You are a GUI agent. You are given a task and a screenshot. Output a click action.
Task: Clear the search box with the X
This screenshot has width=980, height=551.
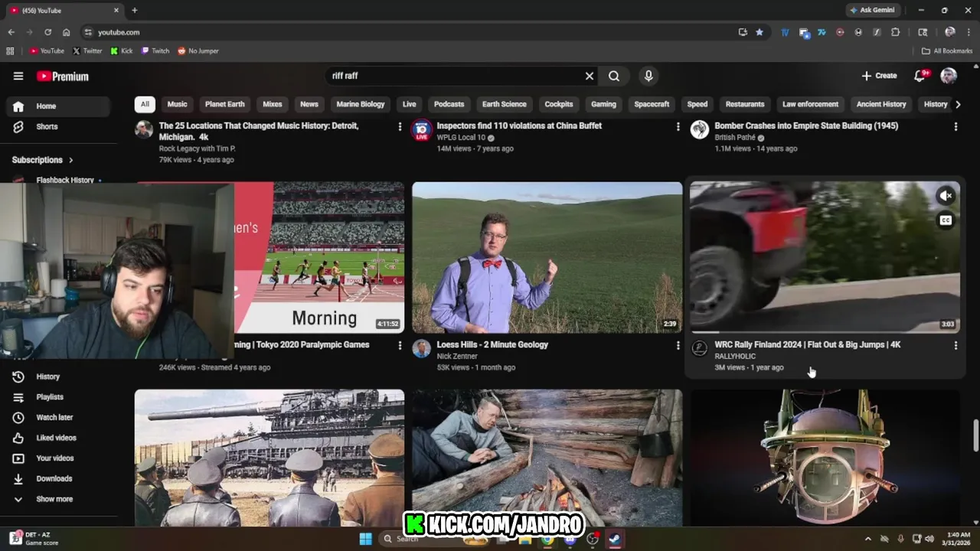590,76
